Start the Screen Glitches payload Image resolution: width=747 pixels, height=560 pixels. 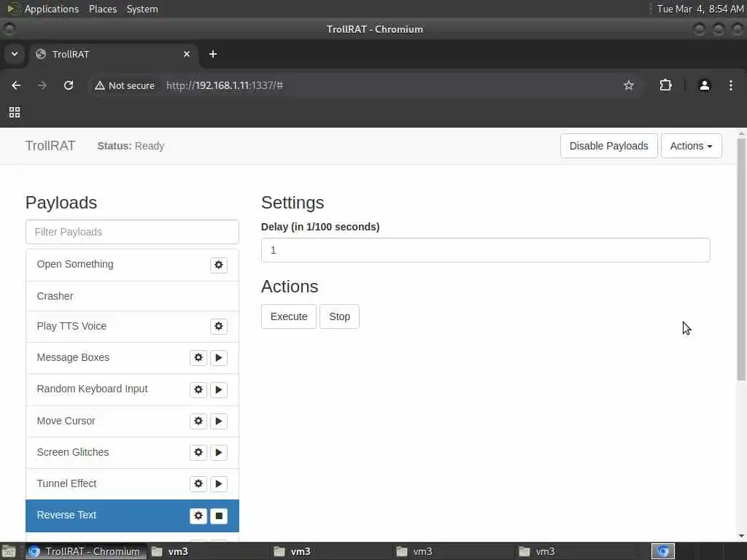point(219,452)
